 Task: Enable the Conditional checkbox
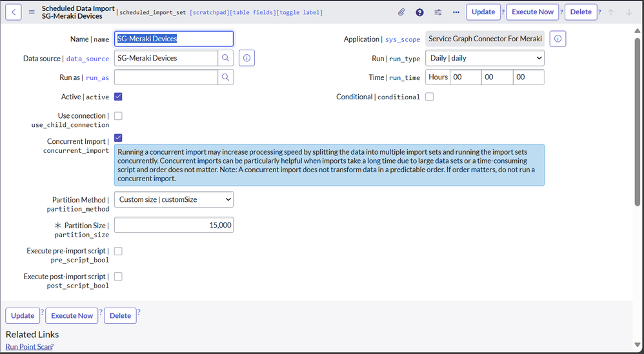point(429,97)
